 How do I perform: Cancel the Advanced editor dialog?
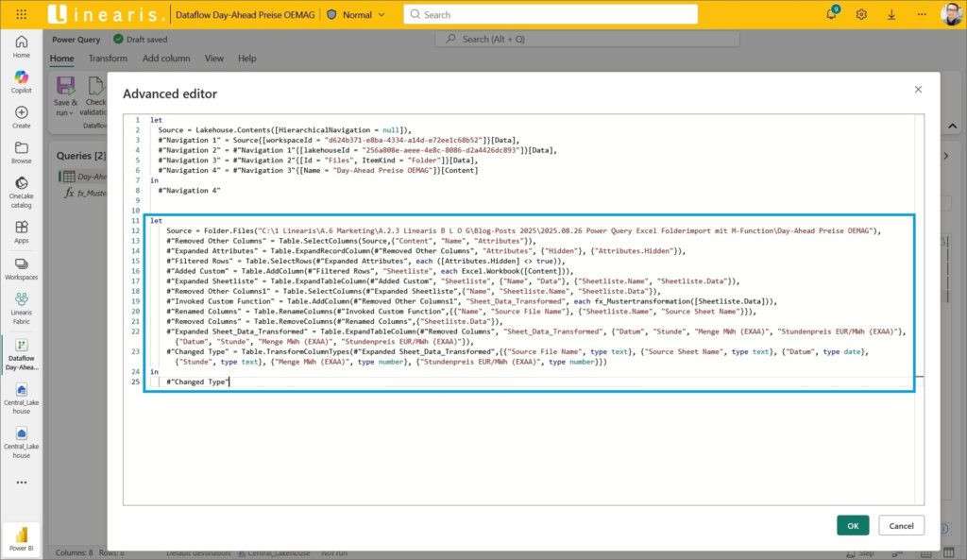coord(901,525)
